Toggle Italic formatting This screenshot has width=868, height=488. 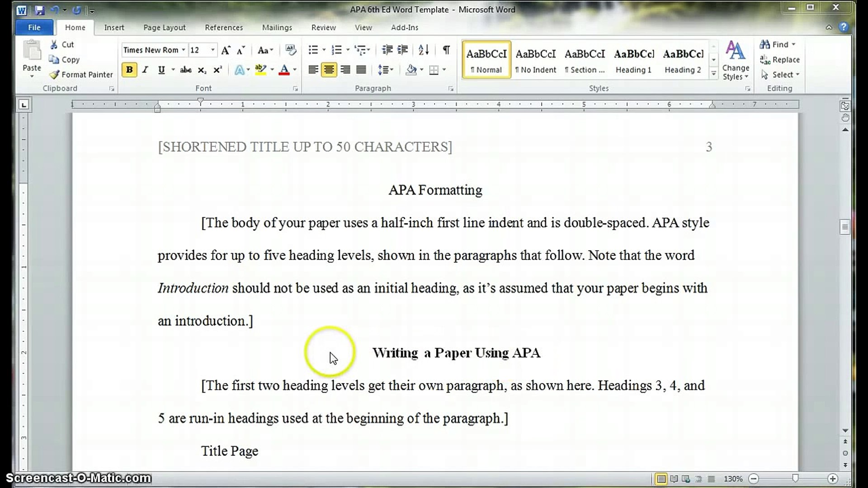pos(145,70)
